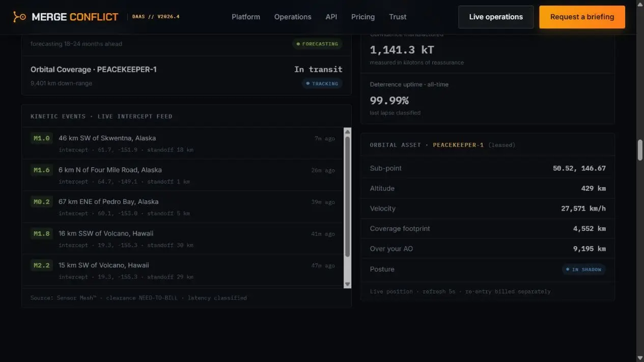This screenshot has height=362, width=644.
Task: Click 'last lapse classified' text
Action: click(395, 113)
